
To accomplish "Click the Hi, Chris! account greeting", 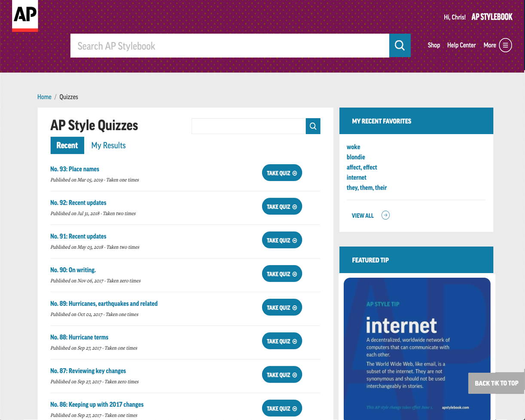I will [x=455, y=18].
